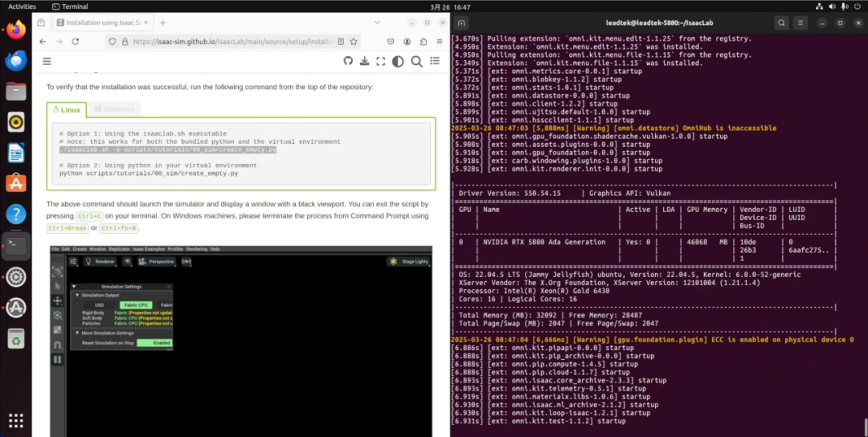
Task: Open the Help question-mark dock icon
Action: (16, 214)
